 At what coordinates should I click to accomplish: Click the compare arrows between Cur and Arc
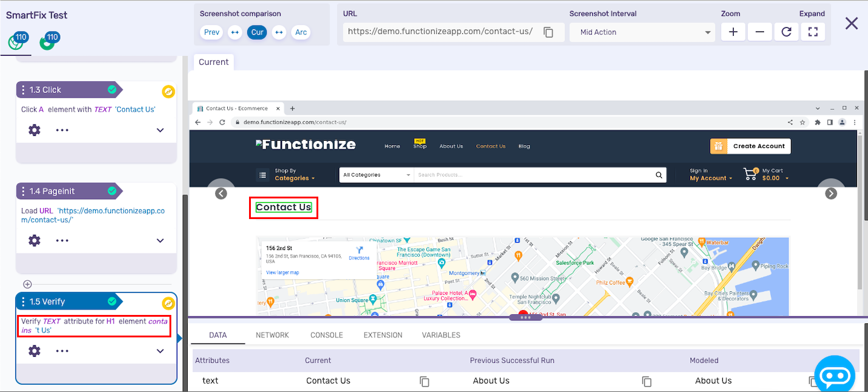pyautogui.click(x=279, y=32)
